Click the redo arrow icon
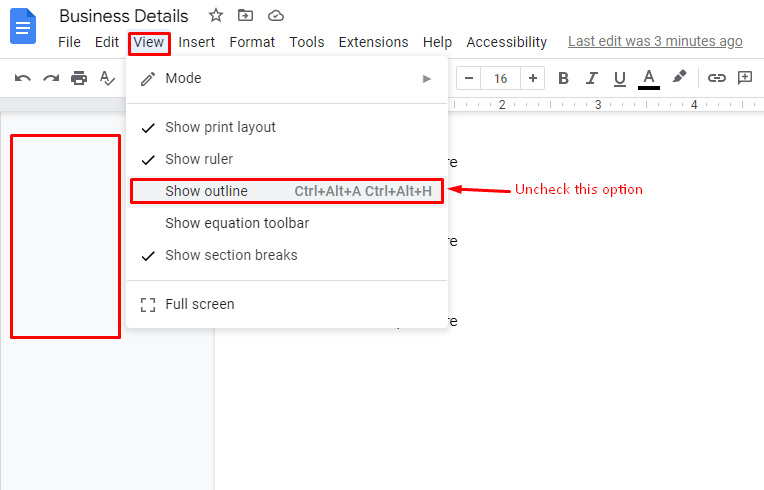 click(50, 78)
